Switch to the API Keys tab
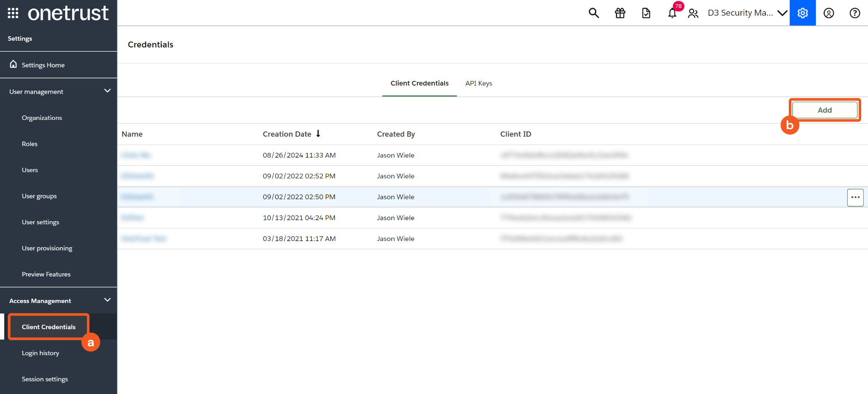 coord(479,83)
